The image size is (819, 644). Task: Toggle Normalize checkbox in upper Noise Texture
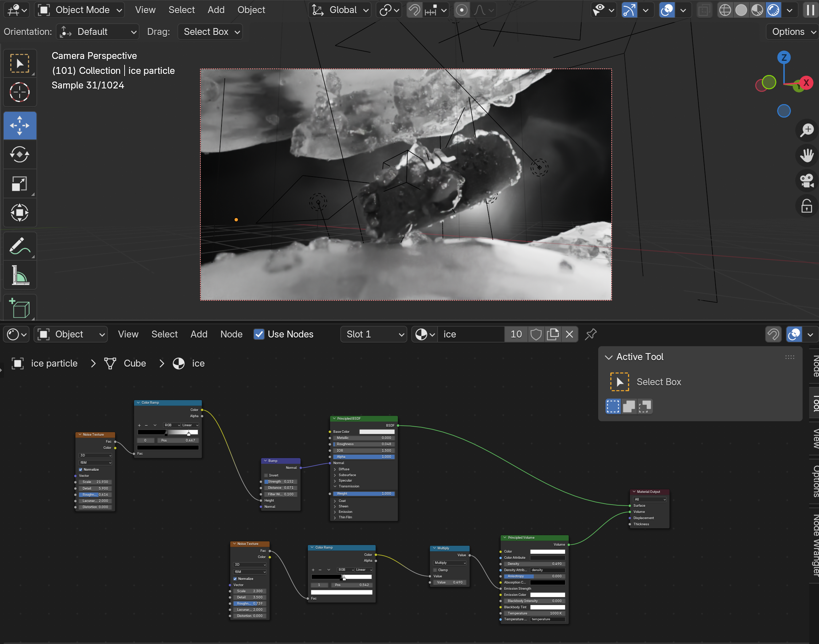pos(81,469)
